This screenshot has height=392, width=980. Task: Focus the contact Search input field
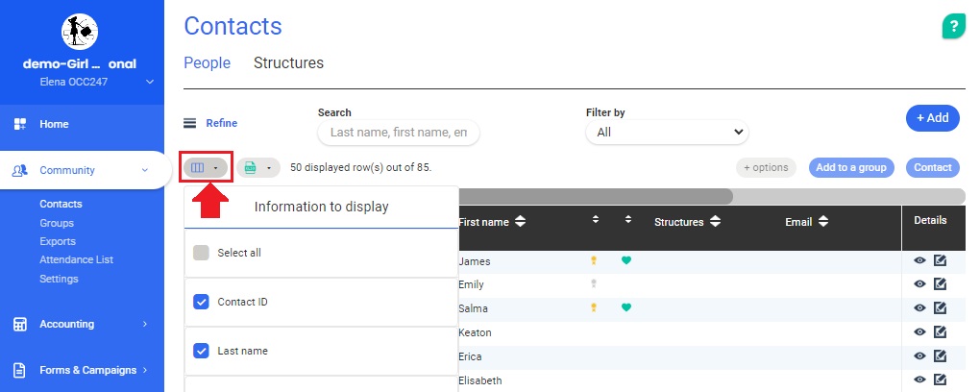point(398,133)
